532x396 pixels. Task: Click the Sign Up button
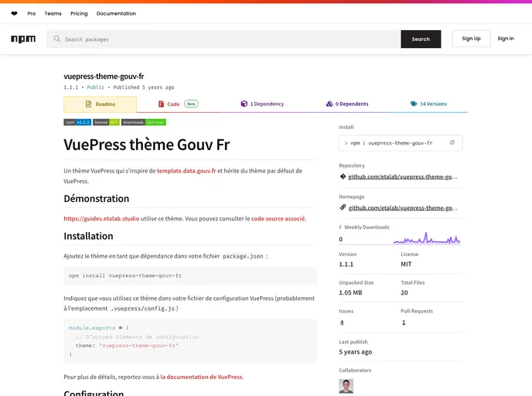click(x=471, y=39)
